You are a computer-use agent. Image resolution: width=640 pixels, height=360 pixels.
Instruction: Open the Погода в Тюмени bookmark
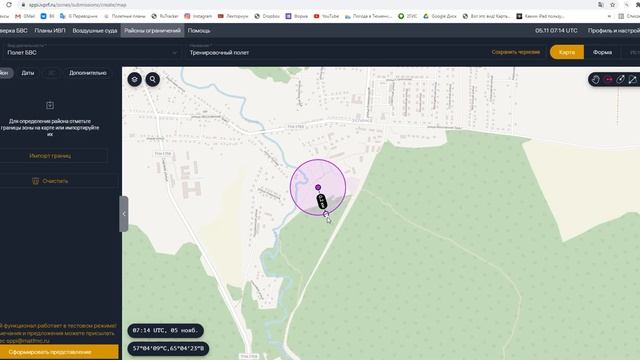click(x=368, y=16)
